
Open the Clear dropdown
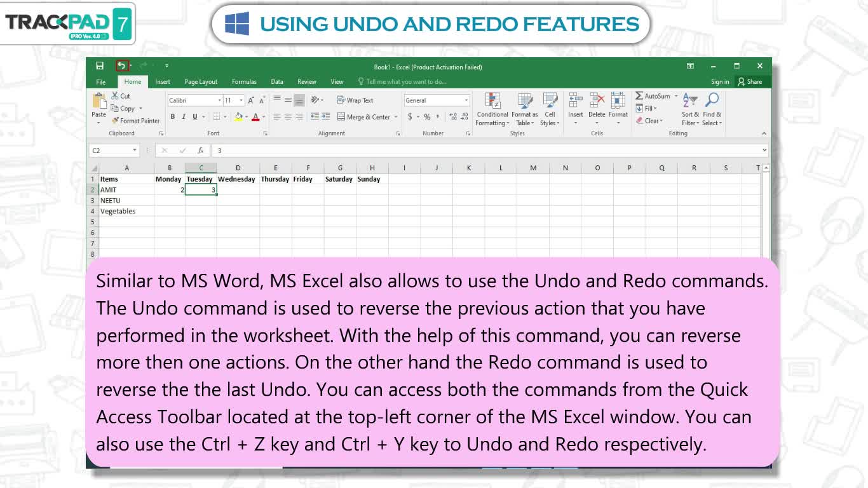[649, 121]
